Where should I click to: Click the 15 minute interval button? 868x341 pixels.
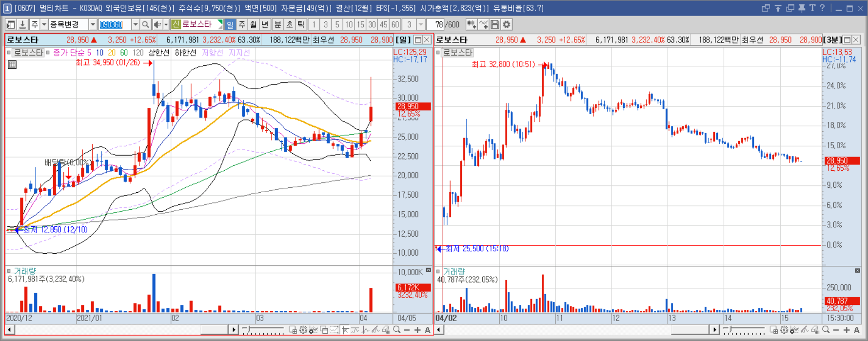point(360,24)
